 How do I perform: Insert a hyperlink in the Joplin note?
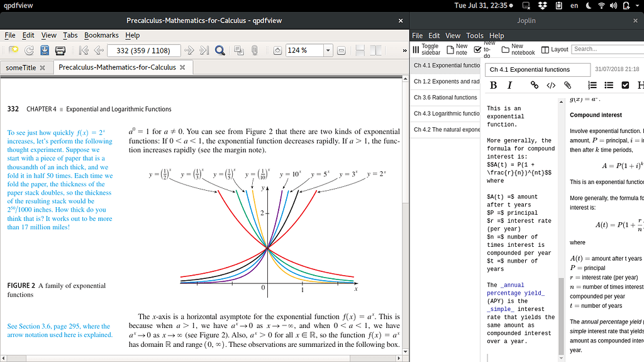click(534, 85)
